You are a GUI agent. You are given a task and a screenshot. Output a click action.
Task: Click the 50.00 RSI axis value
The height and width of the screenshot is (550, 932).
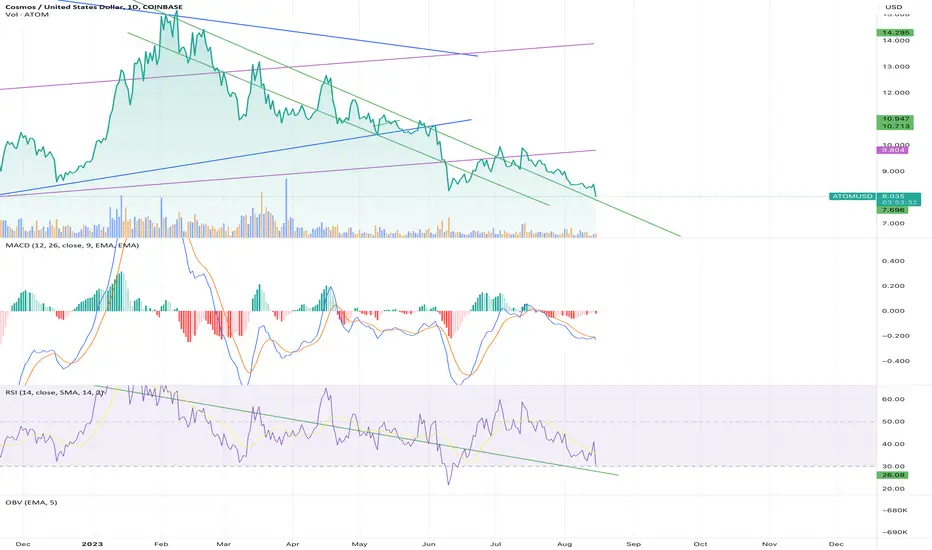pos(895,422)
